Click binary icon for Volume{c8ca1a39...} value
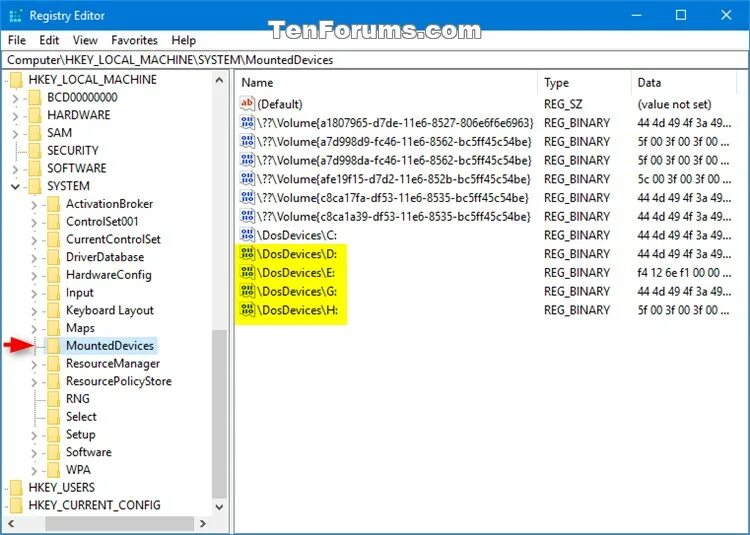 click(x=247, y=216)
